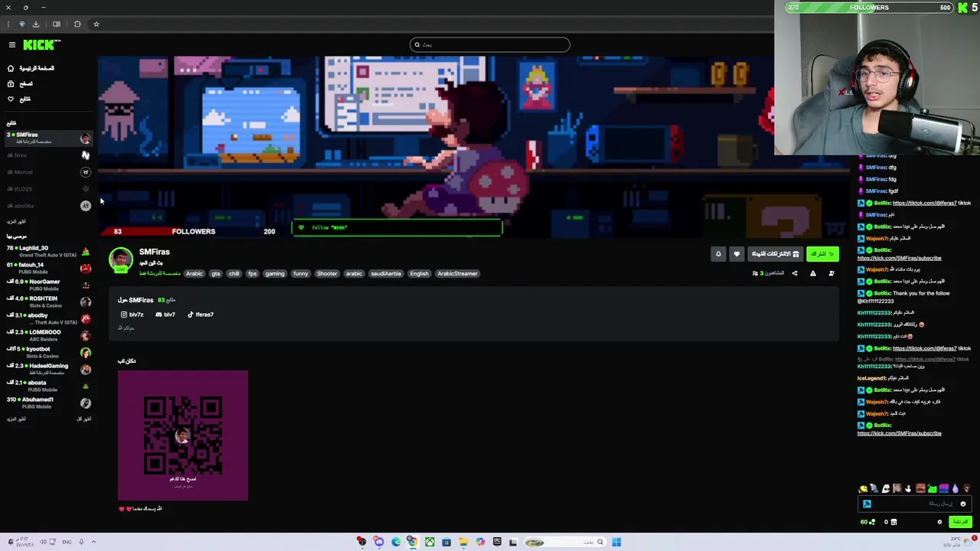Select the saudiAarbia tag

pyautogui.click(x=386, y=273)
